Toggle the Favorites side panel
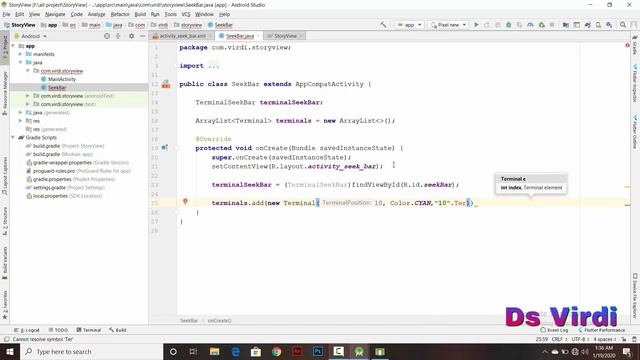 tap(5, 304)
